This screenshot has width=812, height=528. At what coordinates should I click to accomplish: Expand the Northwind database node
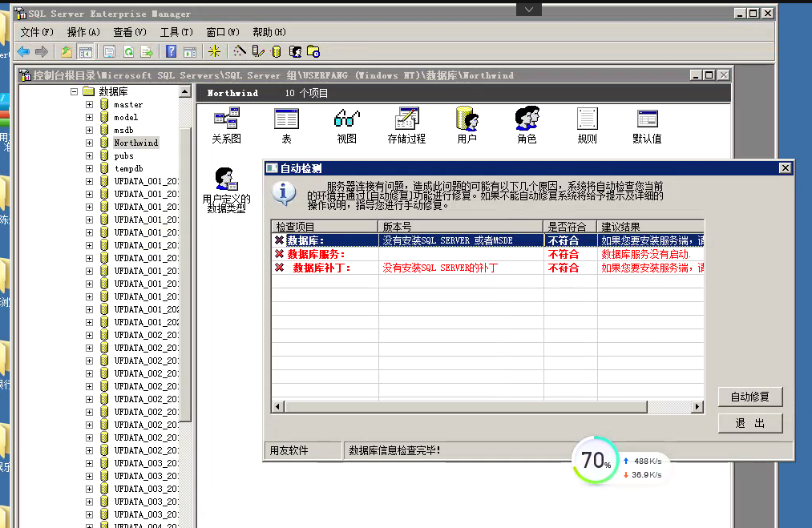click(x=89, y=143)
